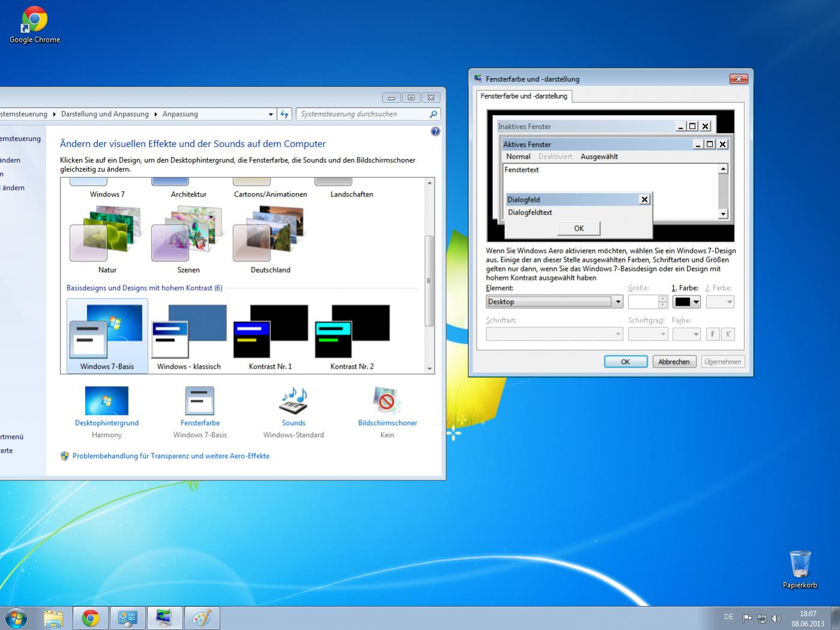Select the Windows - klassisch theme
Viewport: 840px width, 630px height.
(x=189, y=336)
